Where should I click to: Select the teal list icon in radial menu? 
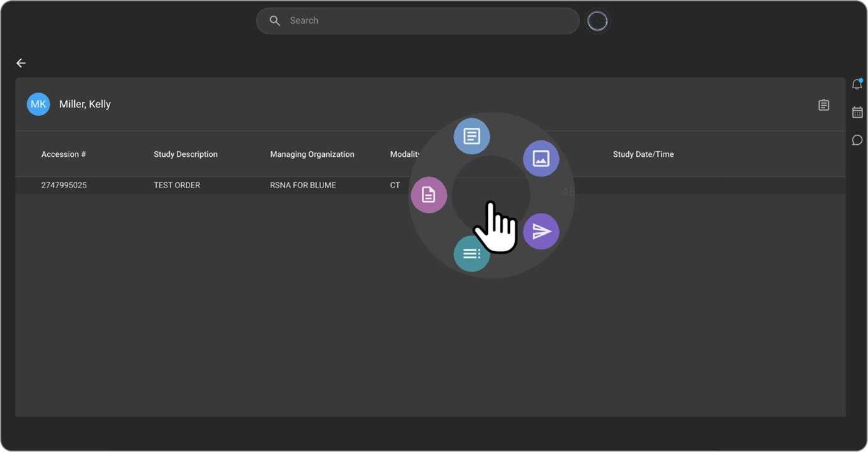coord(471,254)
